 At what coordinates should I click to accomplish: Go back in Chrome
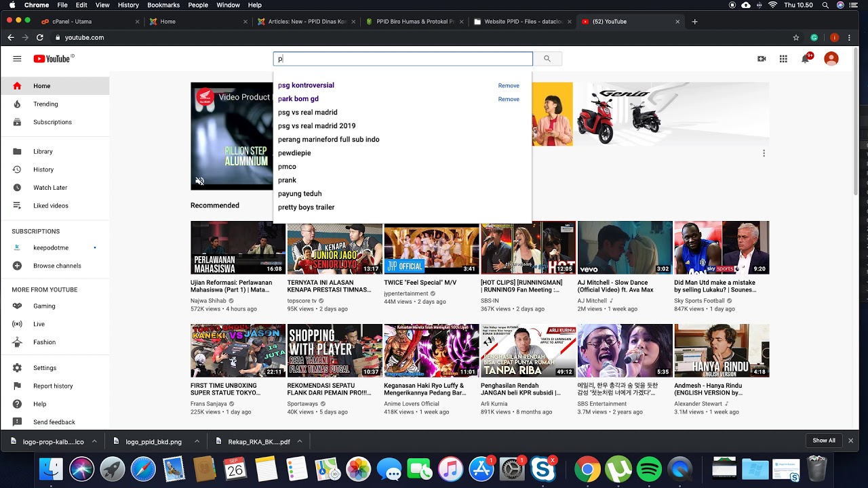click(11, 37)
